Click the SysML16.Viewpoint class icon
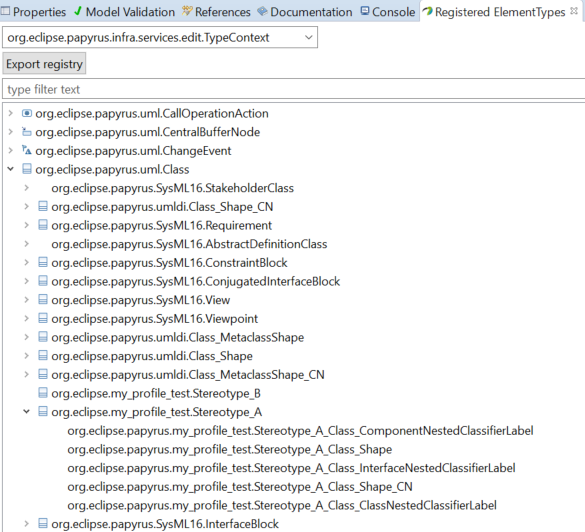 (43, 318)
